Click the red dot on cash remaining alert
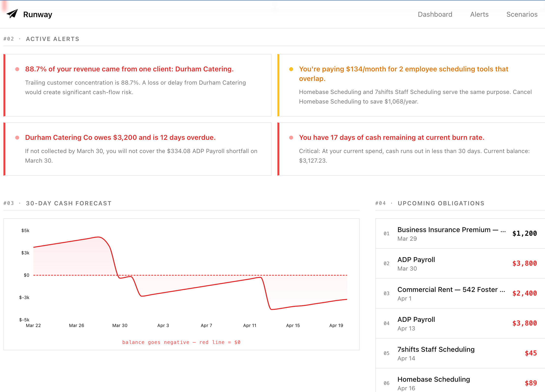The height and width of the screenshot is (392, 545). point(291,138)
